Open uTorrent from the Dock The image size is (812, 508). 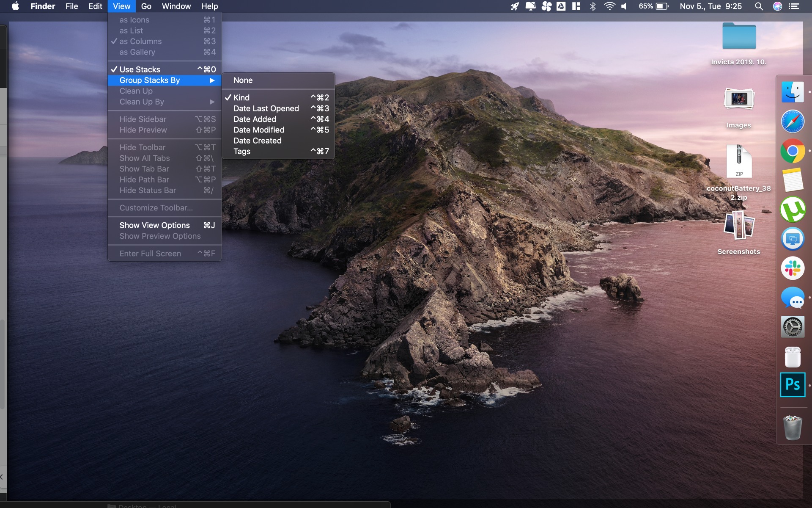coord(793,210)
